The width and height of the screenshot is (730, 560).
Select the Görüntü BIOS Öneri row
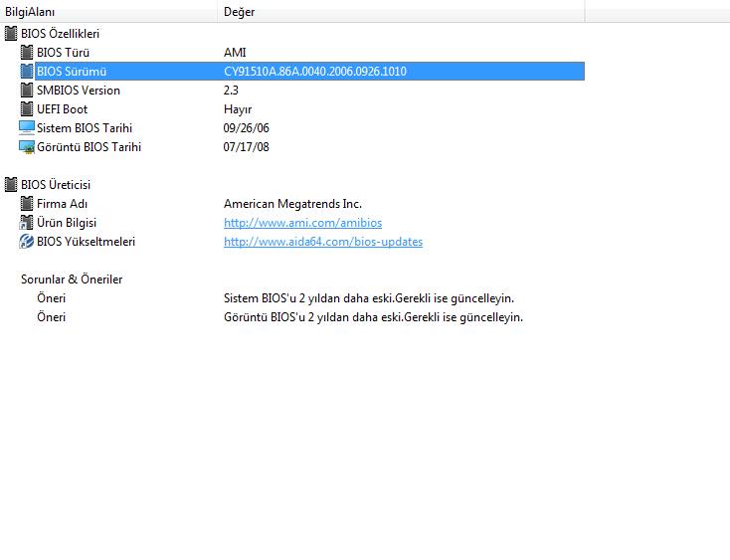[51, 317]
